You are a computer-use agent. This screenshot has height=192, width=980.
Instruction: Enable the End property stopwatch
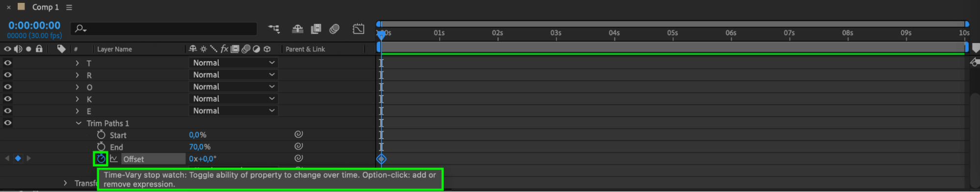pos(101,146)
